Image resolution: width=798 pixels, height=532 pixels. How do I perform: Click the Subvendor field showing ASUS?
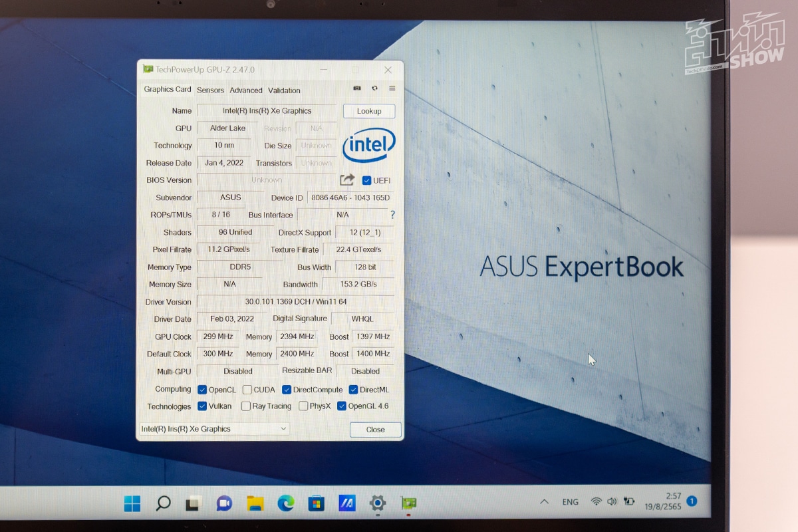[231, 198]
